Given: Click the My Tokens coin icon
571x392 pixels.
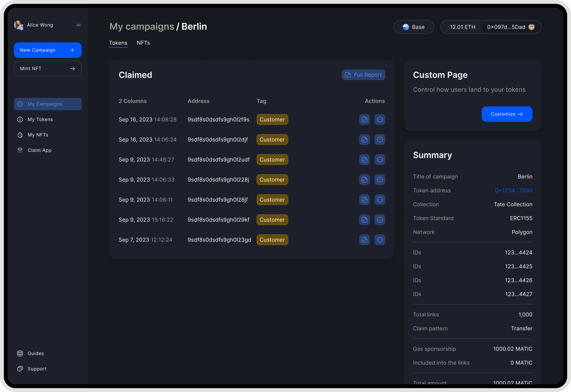Looking at the screenshot, I should pyautogui.click(x=20, y=119).
